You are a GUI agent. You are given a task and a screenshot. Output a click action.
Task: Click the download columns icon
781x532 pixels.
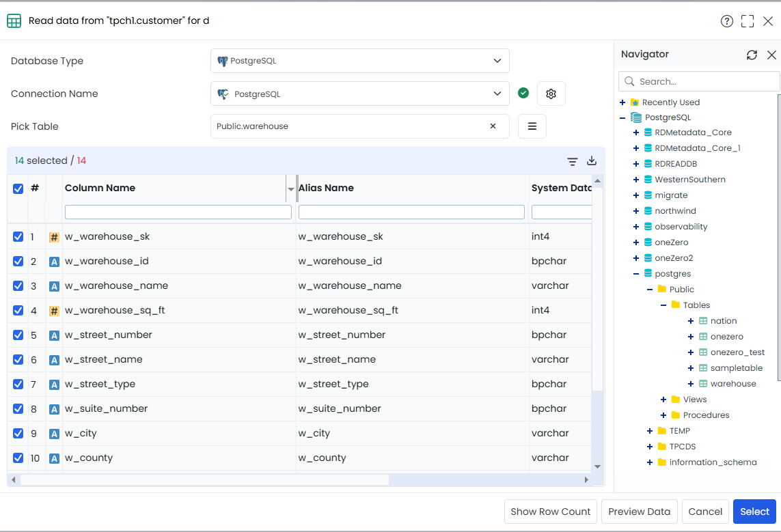click(592, 160)
